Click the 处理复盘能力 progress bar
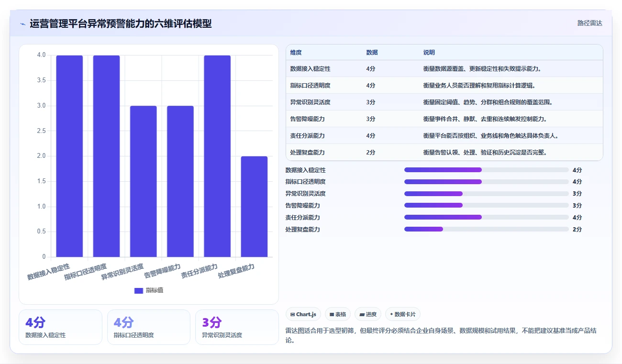The image size is (622, 364). pyautogui.click(x=487, y=229)
